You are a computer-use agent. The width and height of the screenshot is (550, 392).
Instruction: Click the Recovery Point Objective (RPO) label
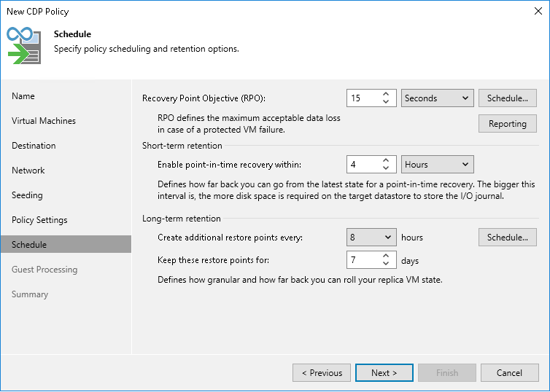[204, 98]
